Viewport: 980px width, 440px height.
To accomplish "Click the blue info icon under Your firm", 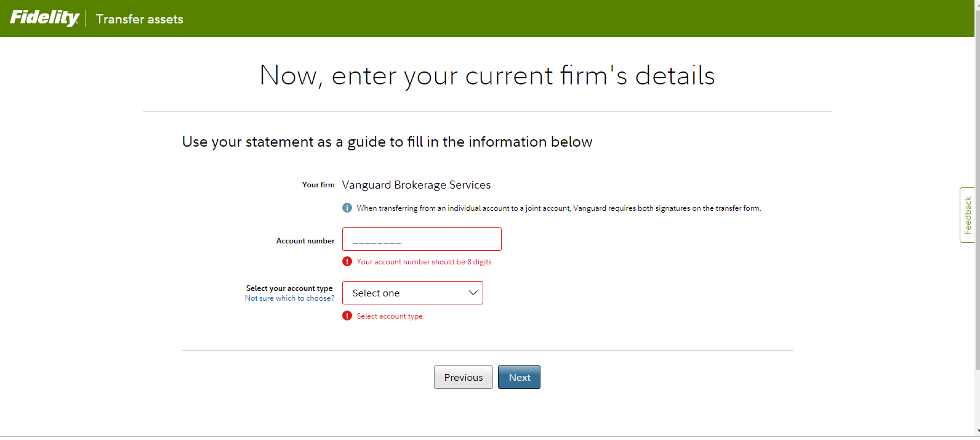I will pyautogui.click(x=347, y=208).
